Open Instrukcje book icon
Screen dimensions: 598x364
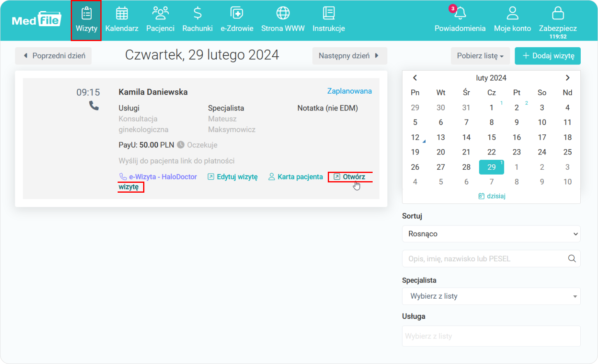(x=329, y=13)
